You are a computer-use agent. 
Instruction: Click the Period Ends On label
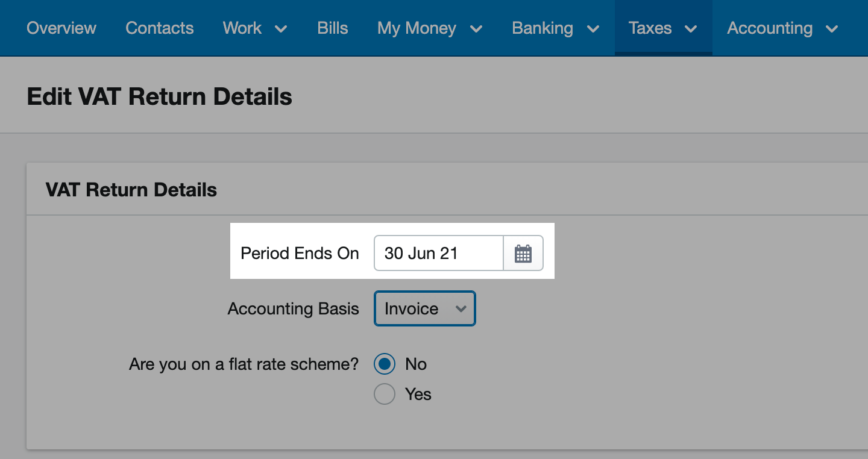pos(300,254)
